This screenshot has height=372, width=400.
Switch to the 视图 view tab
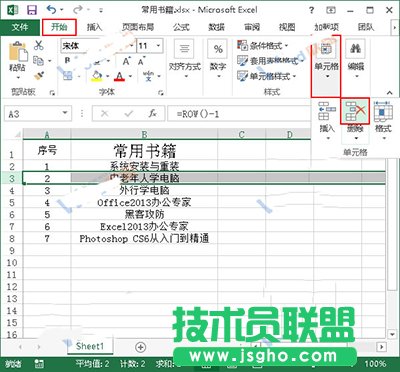pyautogui.click(x=287, y=27)
